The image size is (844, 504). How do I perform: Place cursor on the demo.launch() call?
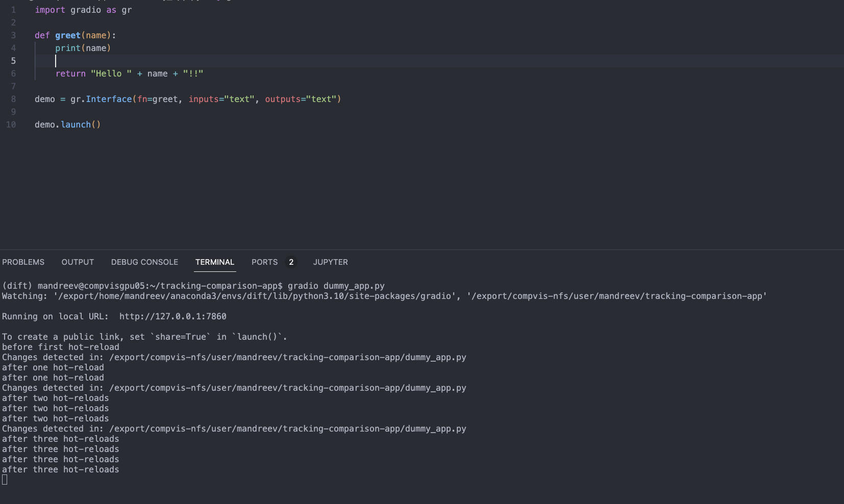67,124
